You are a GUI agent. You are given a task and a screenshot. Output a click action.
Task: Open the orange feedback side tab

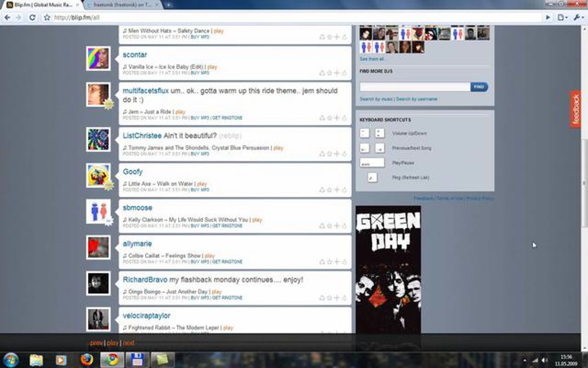click(x=576, y=109)
